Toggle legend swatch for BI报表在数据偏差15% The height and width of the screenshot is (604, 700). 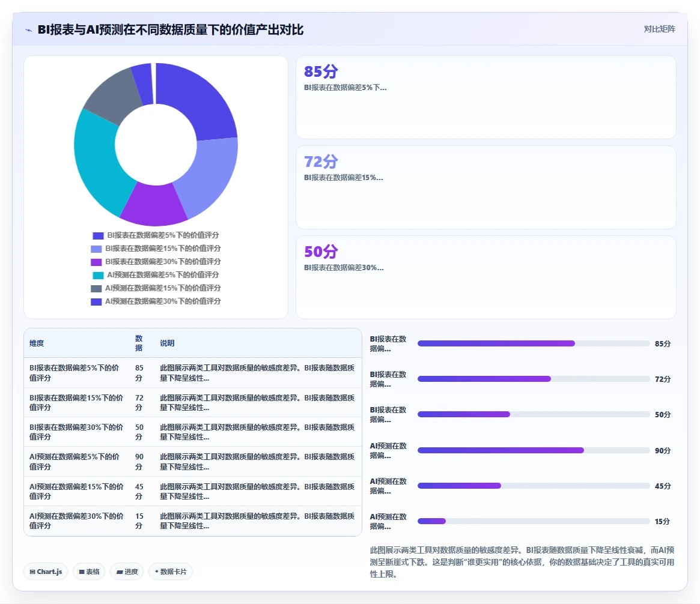tap(96, 249)
